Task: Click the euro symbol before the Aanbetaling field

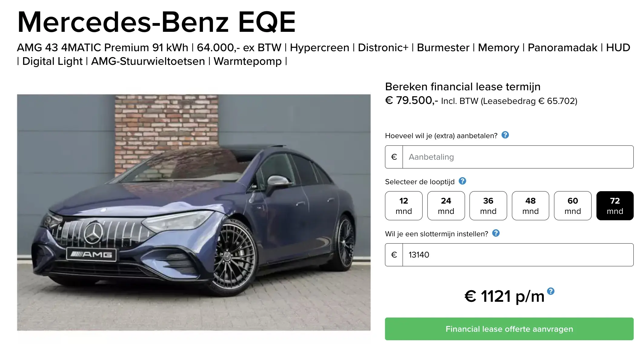Action: pyautogui.click(x=393, y=157)
